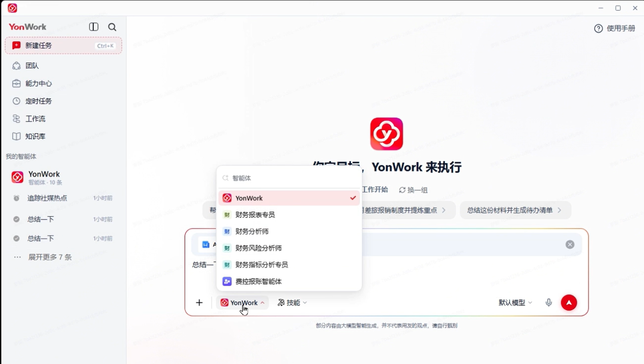The image size is (644, 364).
Task: Choose 财务报表专员 agent
Action: 289,215
